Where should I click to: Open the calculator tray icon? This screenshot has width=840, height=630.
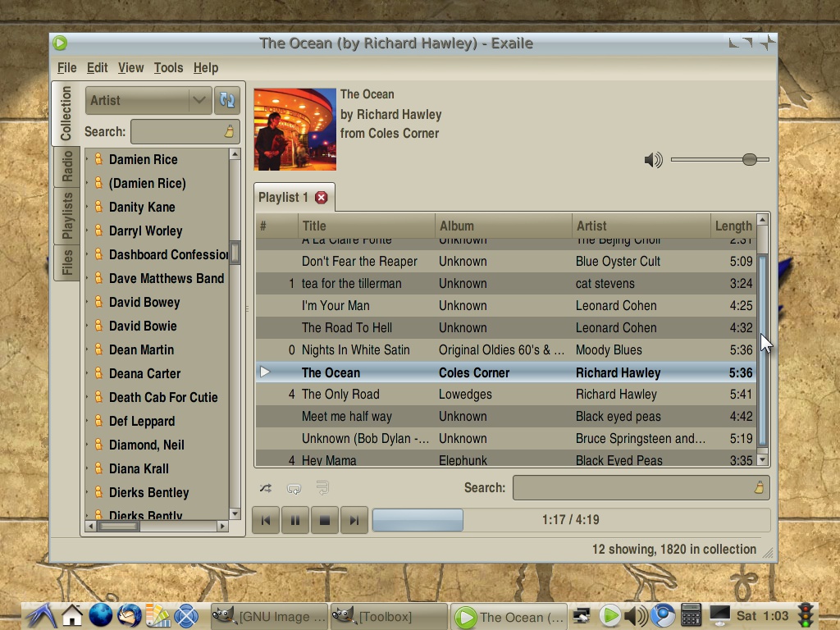(x=691, y=615)
